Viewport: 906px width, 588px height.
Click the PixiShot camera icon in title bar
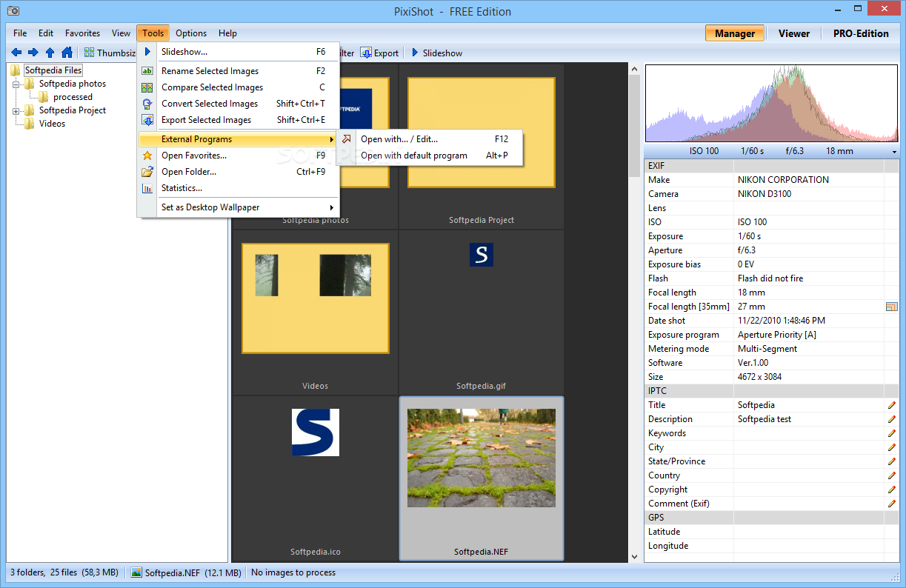click(13, 11)
